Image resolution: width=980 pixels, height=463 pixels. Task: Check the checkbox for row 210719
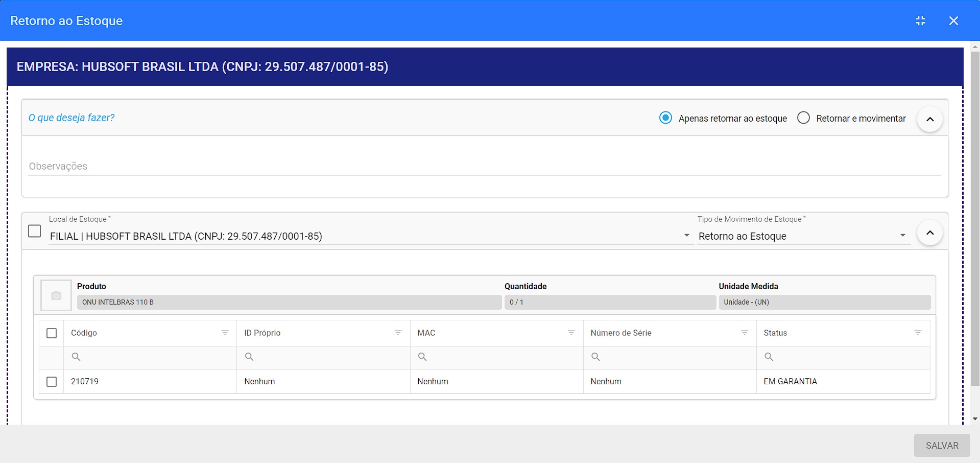(52, 382)
